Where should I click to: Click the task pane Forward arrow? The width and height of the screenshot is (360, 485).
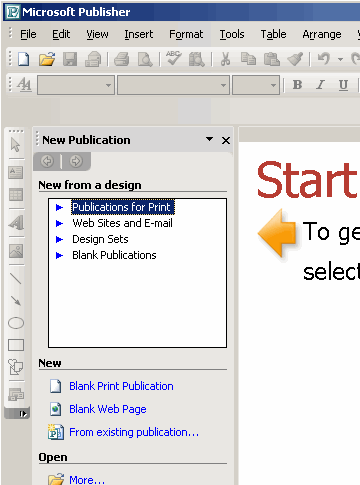tap(76, 161)
